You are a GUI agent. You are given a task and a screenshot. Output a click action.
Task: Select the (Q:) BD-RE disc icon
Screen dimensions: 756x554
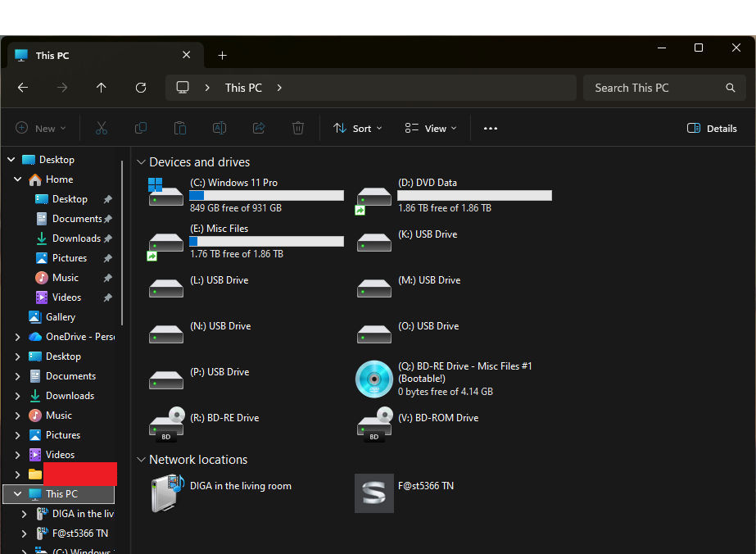[374, 379]
